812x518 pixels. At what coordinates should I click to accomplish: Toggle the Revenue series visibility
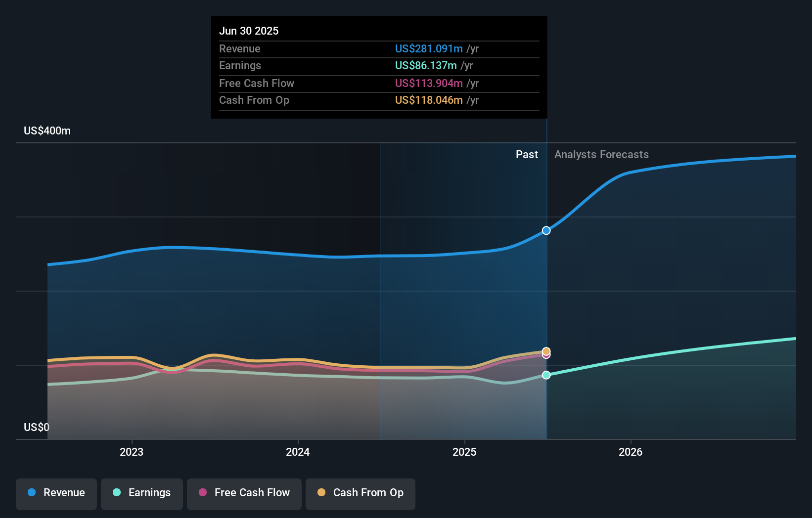56,494
